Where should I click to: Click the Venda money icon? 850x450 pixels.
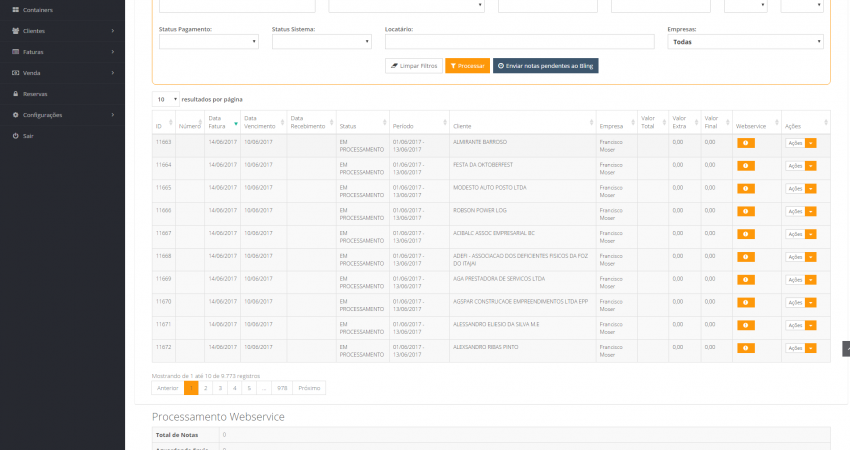tap(15, 73)
